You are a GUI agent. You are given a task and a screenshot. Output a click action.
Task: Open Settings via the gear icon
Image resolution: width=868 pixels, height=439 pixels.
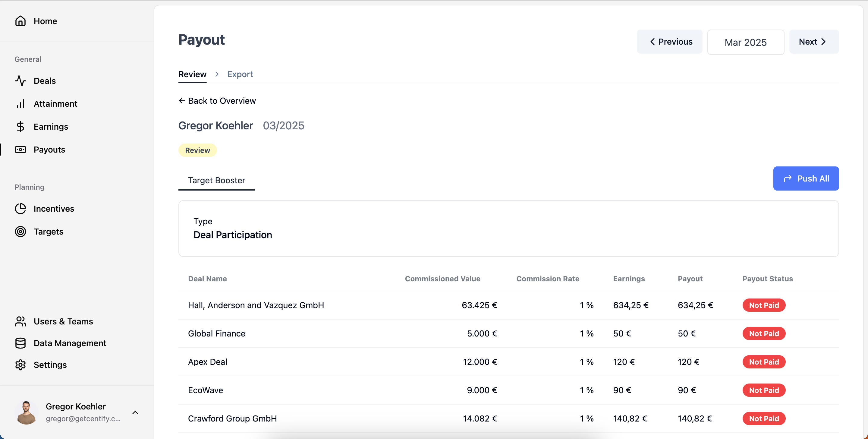pyautogui.click(x=20, y=365)
